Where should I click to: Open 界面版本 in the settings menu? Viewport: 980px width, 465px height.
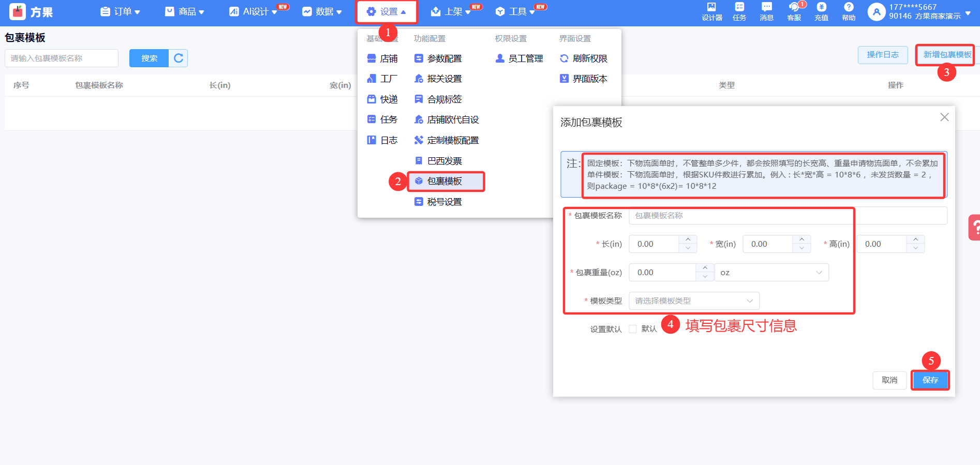click(584, 79)
